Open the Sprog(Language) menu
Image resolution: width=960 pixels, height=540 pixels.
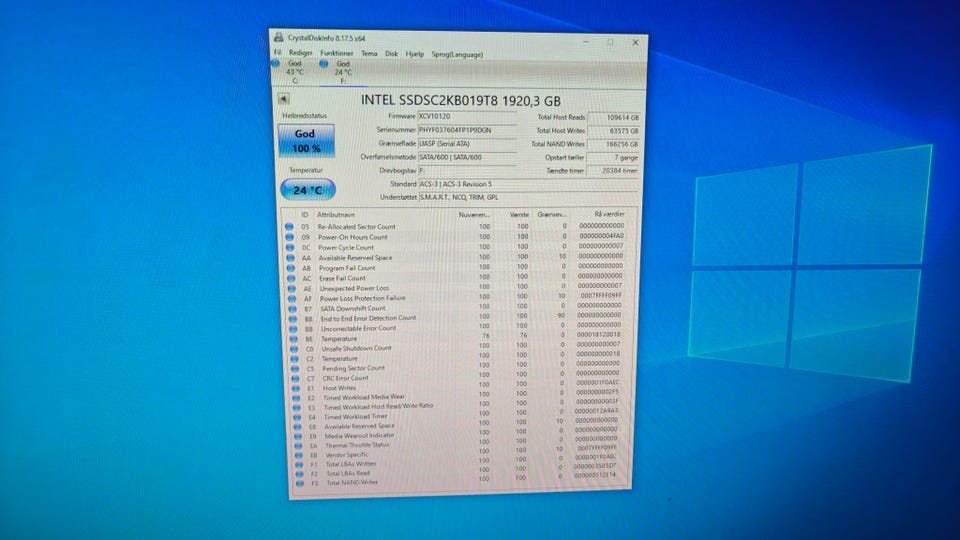457,54
